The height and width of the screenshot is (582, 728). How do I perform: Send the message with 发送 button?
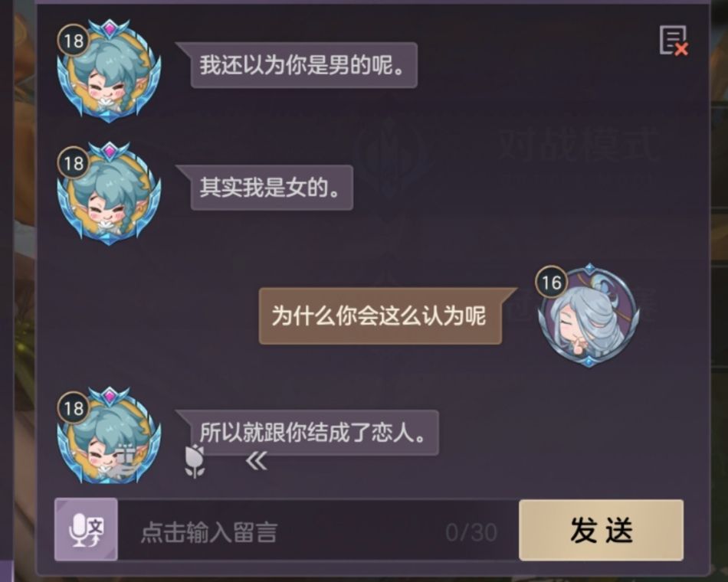point(602,530)
